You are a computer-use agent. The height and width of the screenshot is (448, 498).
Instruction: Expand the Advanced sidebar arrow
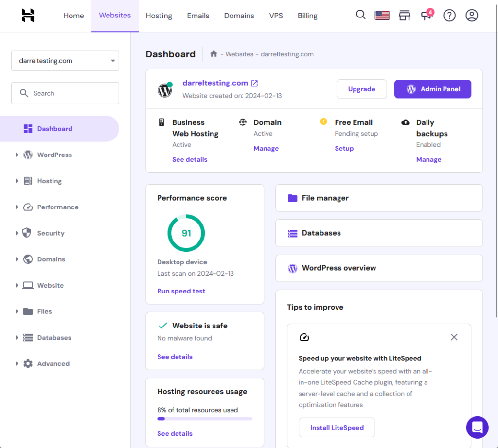pyautogui.click(x=17, y=363)
